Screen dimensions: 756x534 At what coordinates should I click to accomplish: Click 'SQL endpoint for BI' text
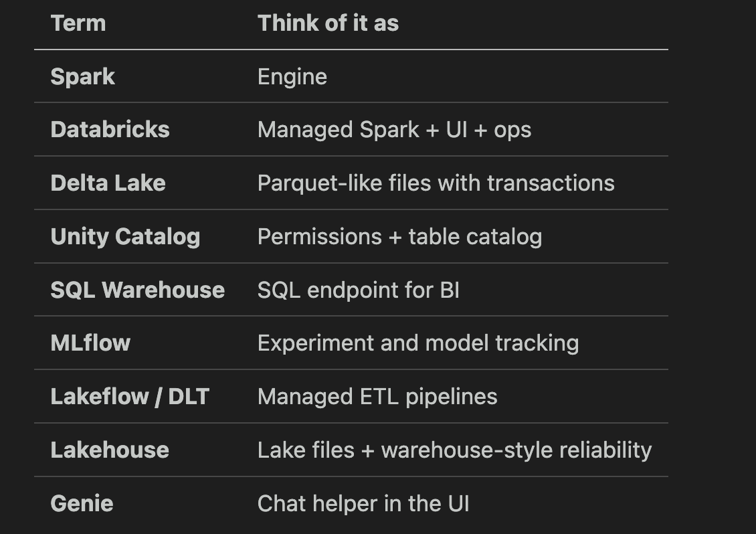(358, 290)
